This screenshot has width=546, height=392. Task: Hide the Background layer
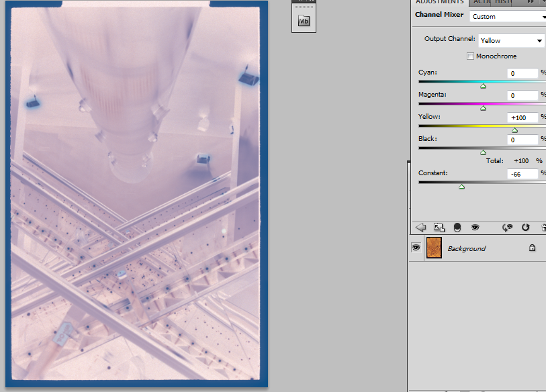tap(416, 248)
